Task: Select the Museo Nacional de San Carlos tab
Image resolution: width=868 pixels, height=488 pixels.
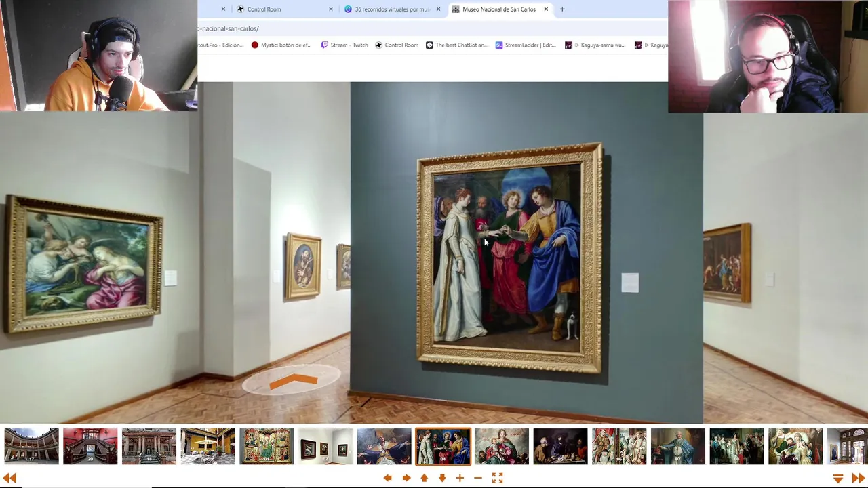Action: pos(499,9)
